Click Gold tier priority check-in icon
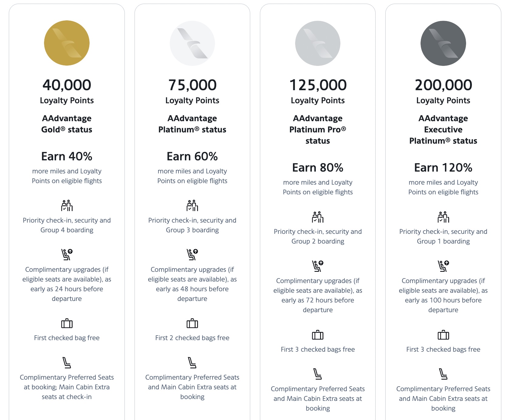This screenshot has height=420, width=508. (67, 206)
